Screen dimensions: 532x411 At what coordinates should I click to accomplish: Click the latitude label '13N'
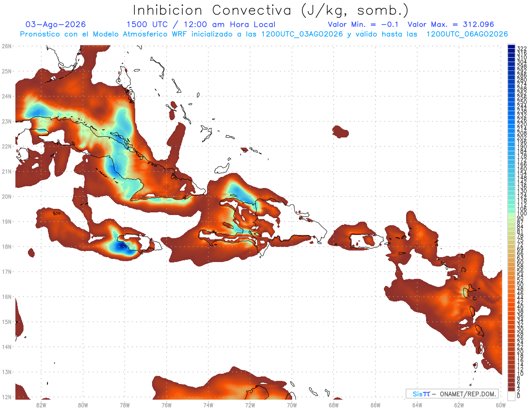6,372
